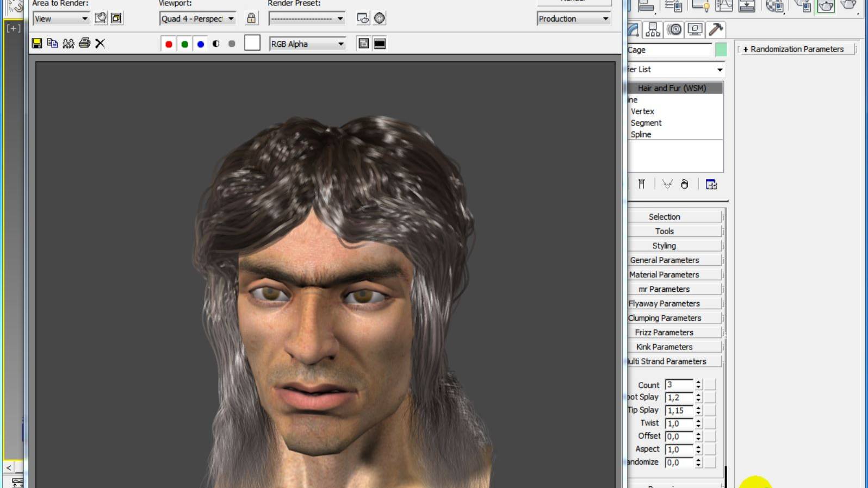The image size is (868, 488).
Task: Save the rendered image with floppy icon
Action: (x=37, y=43)
